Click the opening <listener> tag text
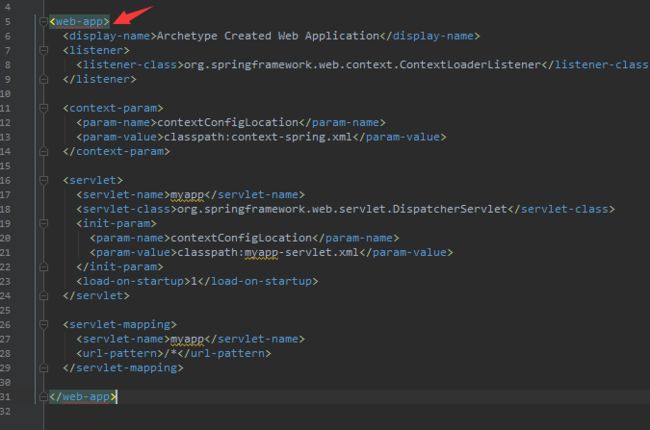650x430 pixels. point(96,51)
